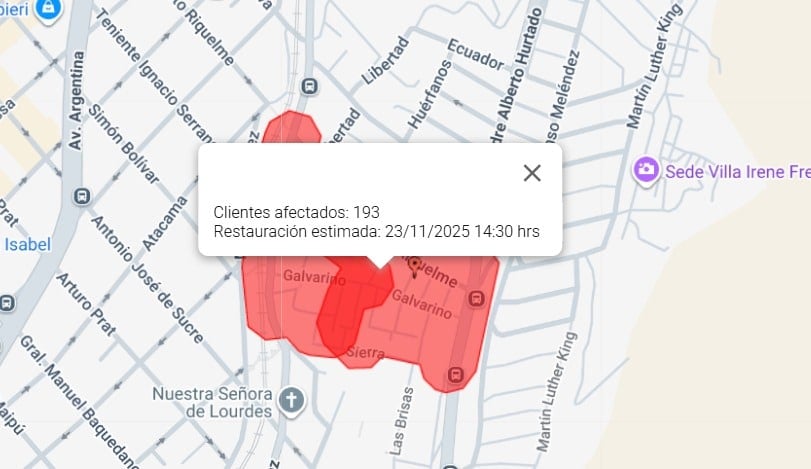Select the bus stop icon on Av. Argentina
This screenshot has width=811, height=469.
82,196
